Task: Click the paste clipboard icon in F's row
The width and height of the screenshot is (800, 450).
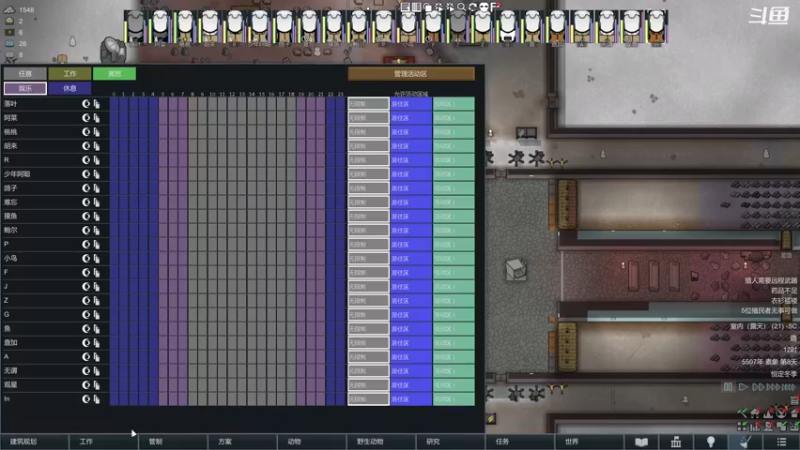Action: point(96,272)
